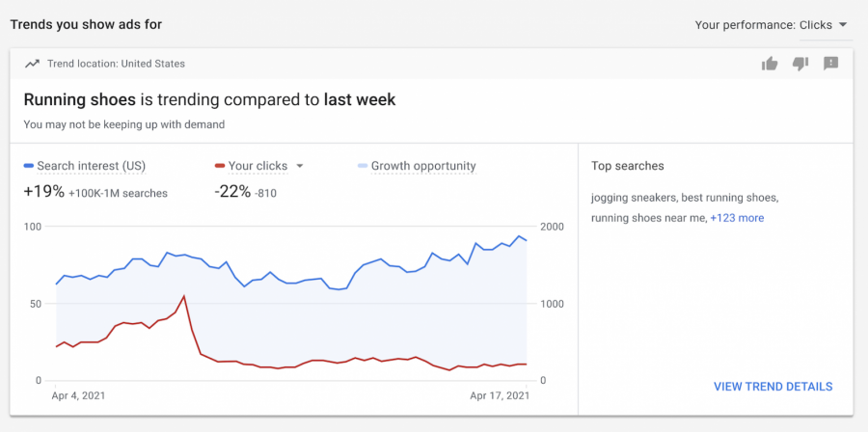Click the light blue Growth opportunity marker

click(362, 166)
